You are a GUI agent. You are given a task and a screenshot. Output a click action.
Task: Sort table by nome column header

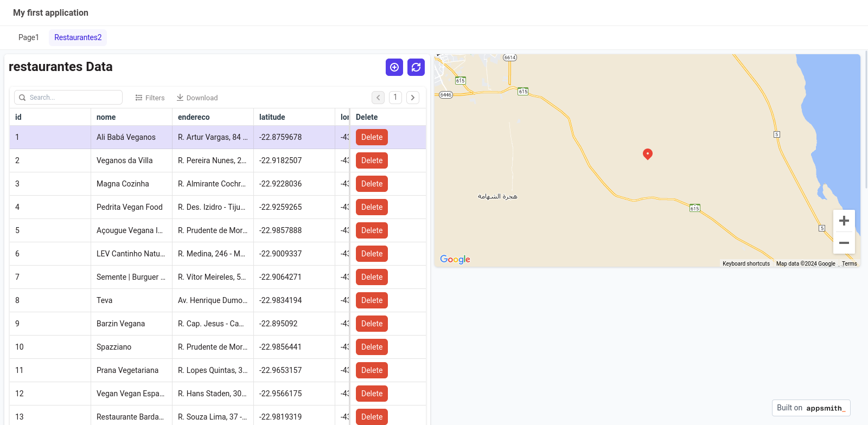(x=106, y=117)
